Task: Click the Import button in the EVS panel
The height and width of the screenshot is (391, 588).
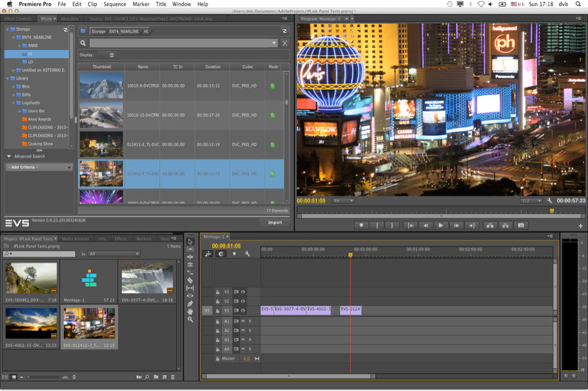Action: coord(274,221)
